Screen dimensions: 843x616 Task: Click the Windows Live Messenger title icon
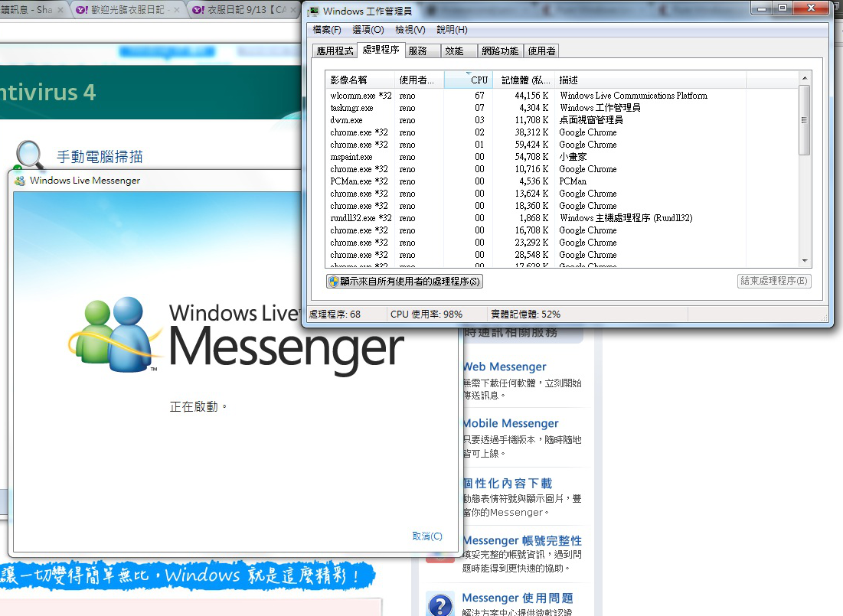pos(20,181)
